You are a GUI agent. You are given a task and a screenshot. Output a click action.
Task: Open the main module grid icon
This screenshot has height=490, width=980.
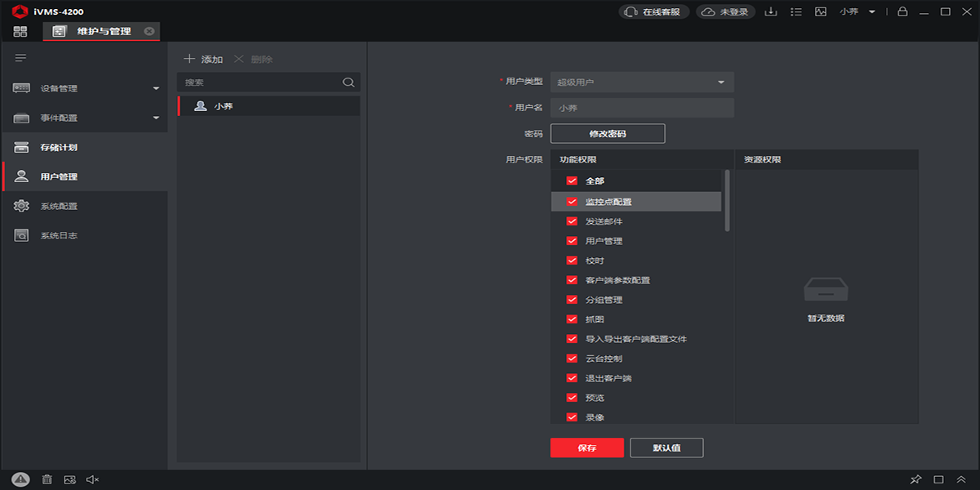click(x=20, y=31)
